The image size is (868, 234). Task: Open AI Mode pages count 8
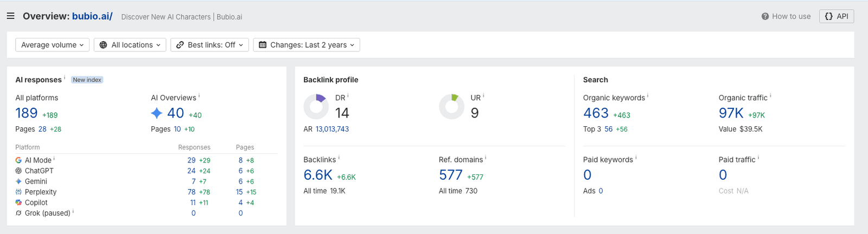point(241,160)
